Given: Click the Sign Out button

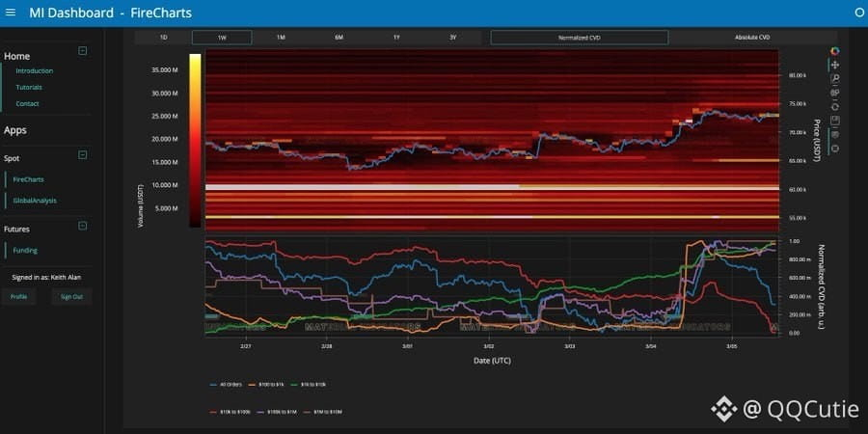Looking at the screenshot, I should click(71, 297).
